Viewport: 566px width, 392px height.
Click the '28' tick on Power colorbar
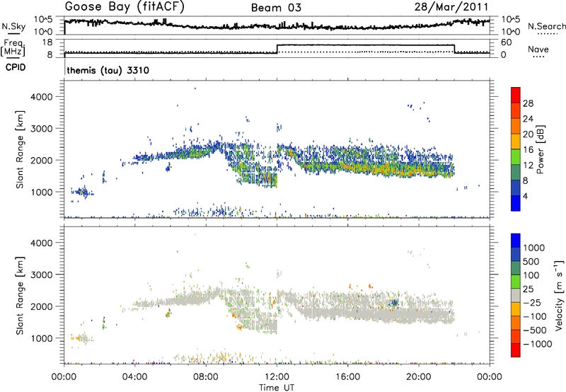click(528, 103)
